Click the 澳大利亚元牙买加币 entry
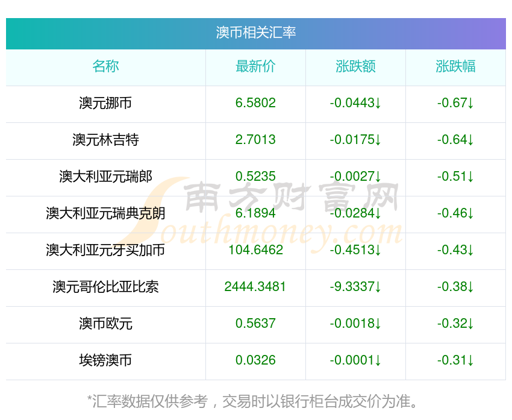 [x=105, y=250]
